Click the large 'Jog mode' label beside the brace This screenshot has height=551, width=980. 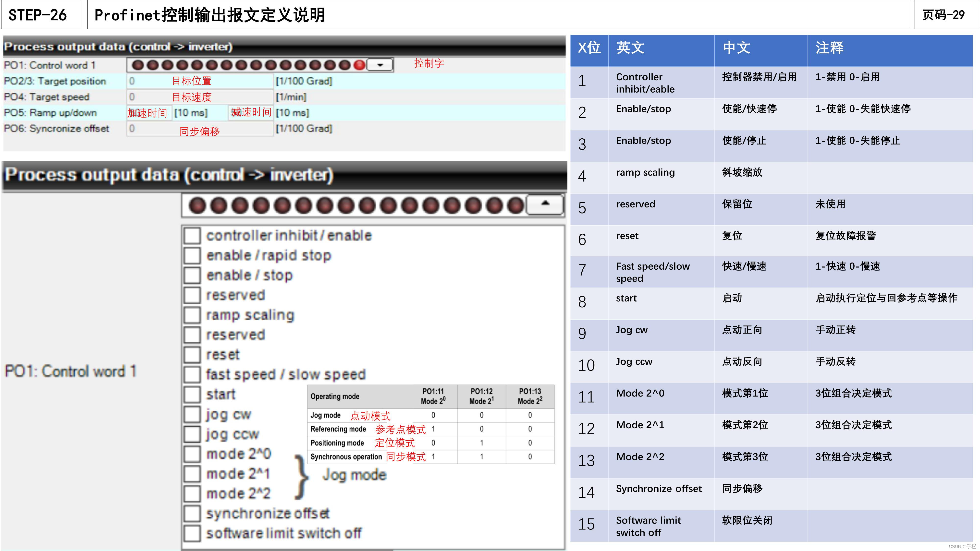[x=355, y=475]
